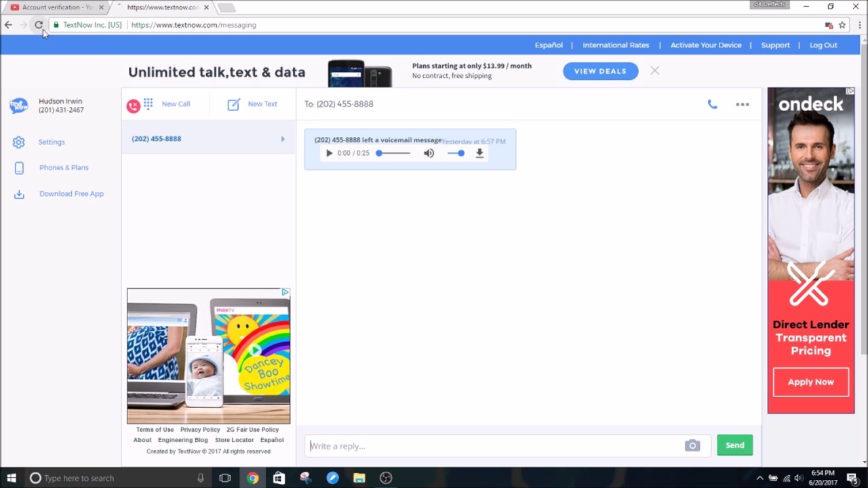The image size is (868, 488).
Task: Open File Explorer from the taskbar
Action: click(359, 478)
